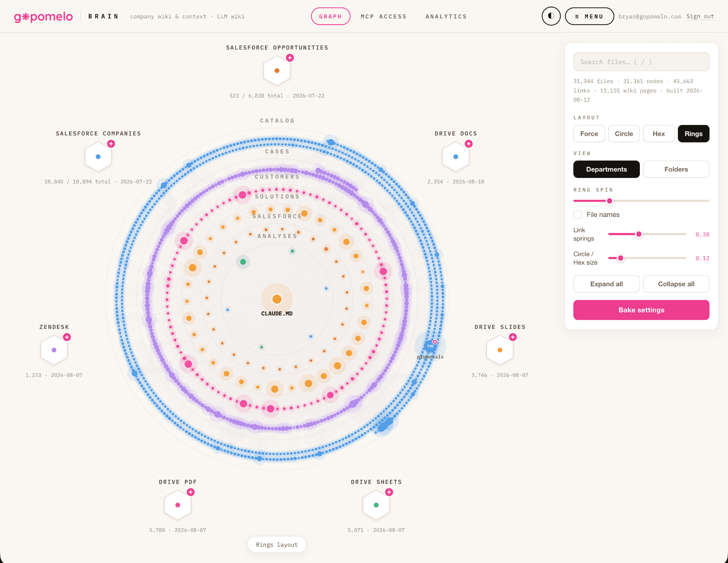Adjust the Ring Spin slider handle
Screen dimensions: 728x563
610,201
